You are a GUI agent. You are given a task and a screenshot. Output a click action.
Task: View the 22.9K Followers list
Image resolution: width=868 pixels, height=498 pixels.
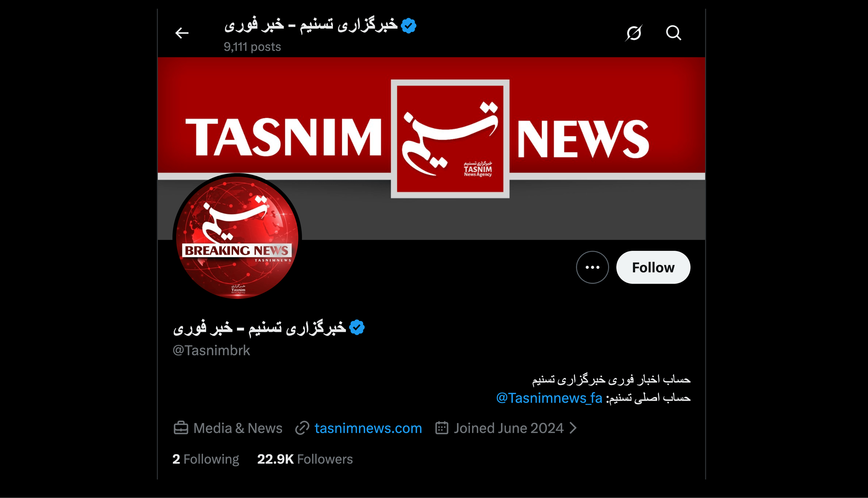click(x=305, y=459)
